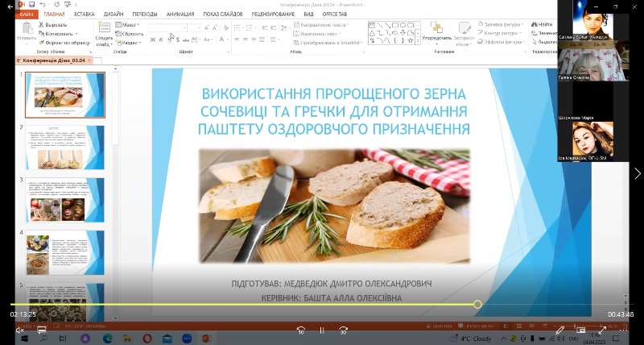This screenshot has height=345, width=644.
Task: Open the РЕЦЕНЗИРОВАНИЕ ribbon tab
Action: click(x=273, y=14)
